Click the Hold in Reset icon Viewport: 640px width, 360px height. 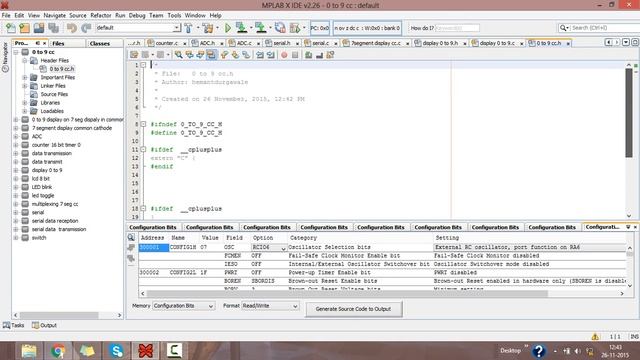click(x=280, y=28)
